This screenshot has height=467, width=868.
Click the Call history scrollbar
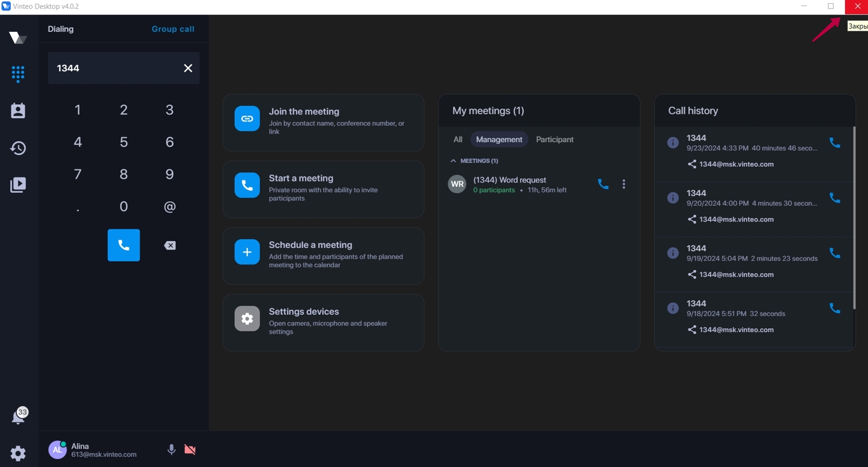click(x=854, y=218)
